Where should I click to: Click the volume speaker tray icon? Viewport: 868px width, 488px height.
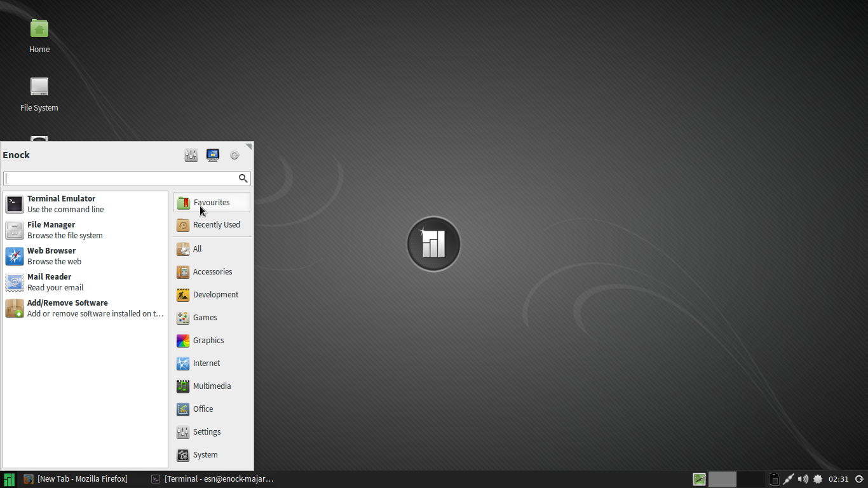coord(803,479)
